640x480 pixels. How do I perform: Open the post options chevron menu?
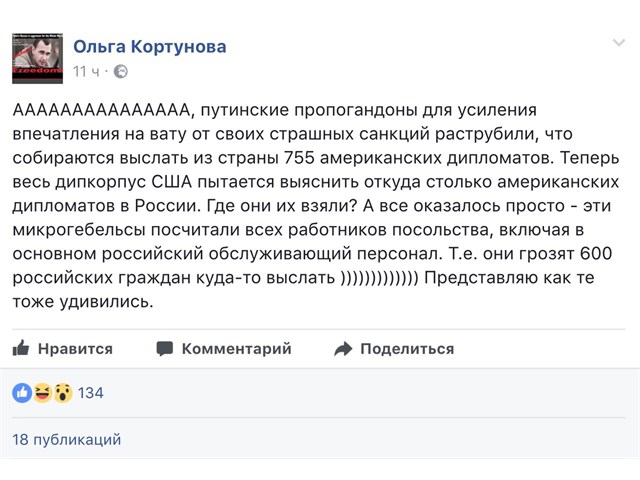pos(619,42)
